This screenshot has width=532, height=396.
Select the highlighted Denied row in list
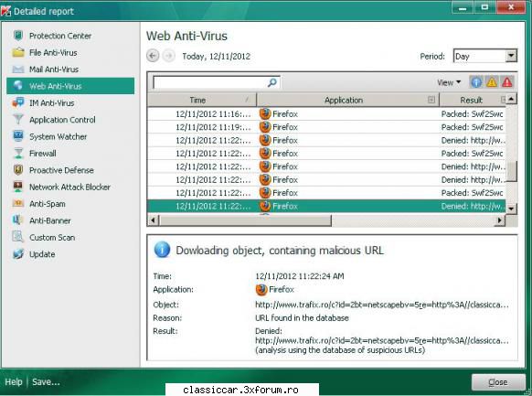[x=326, y=206]
